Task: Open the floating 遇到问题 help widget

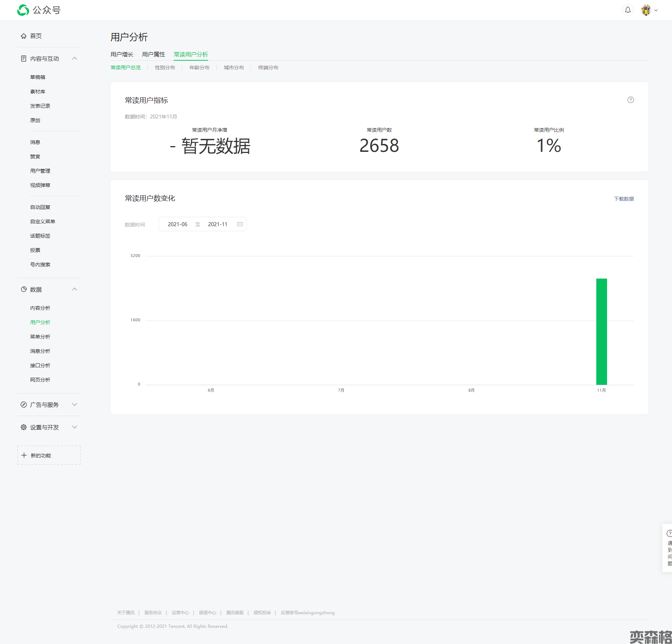Action: point(668,548)
